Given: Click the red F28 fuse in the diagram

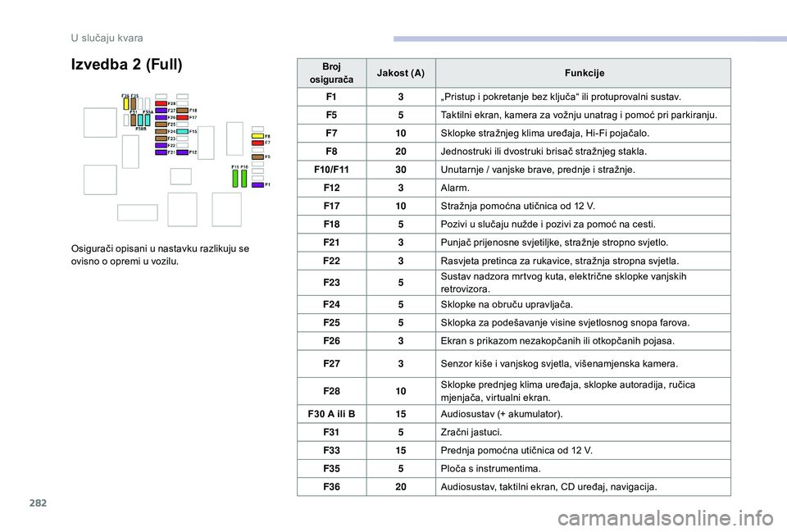Looking at the screenshot, I should tap(161, 103).
